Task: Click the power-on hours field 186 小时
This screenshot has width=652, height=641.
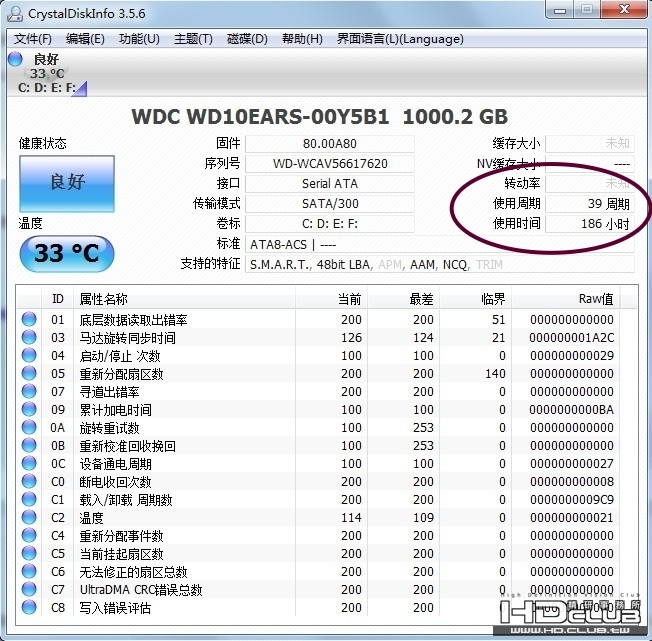Action: (x=590, y=224)
